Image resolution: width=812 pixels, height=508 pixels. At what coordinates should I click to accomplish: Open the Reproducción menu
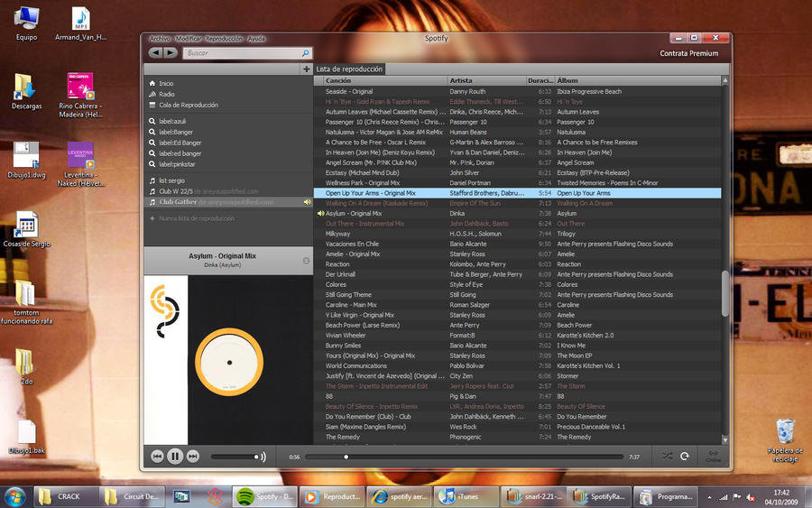(224, 39)
